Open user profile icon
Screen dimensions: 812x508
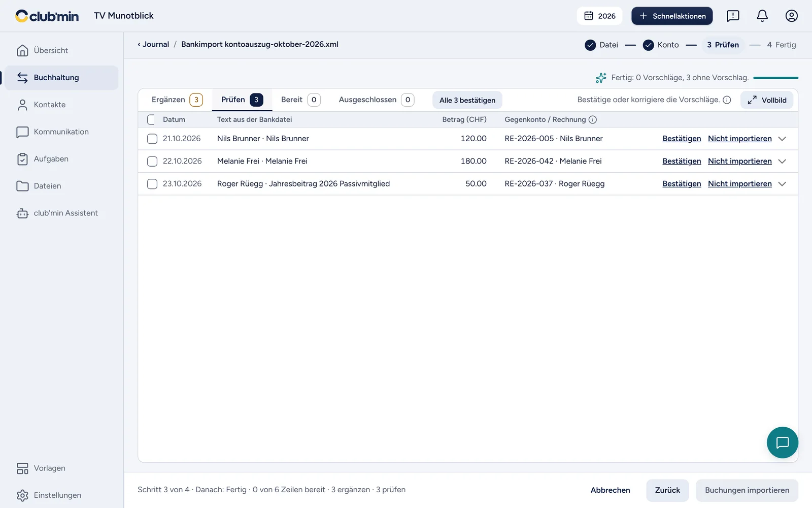coord(792,16)
